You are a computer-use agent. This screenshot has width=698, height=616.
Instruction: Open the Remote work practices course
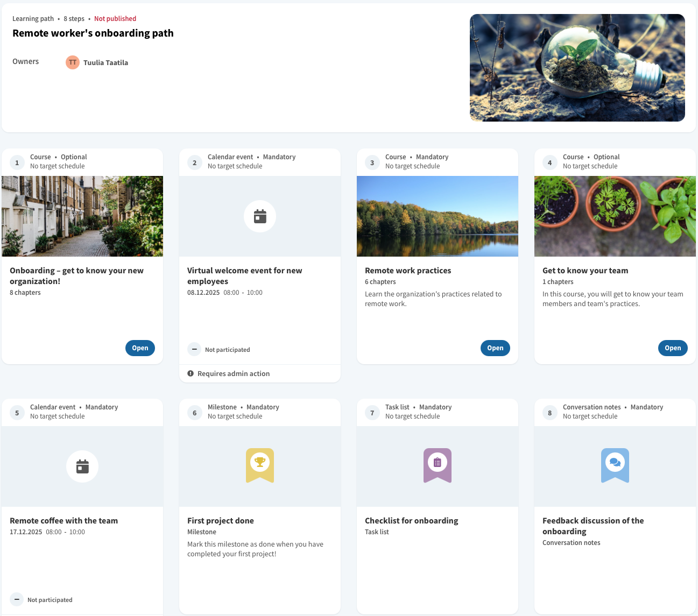click(495, 348)
